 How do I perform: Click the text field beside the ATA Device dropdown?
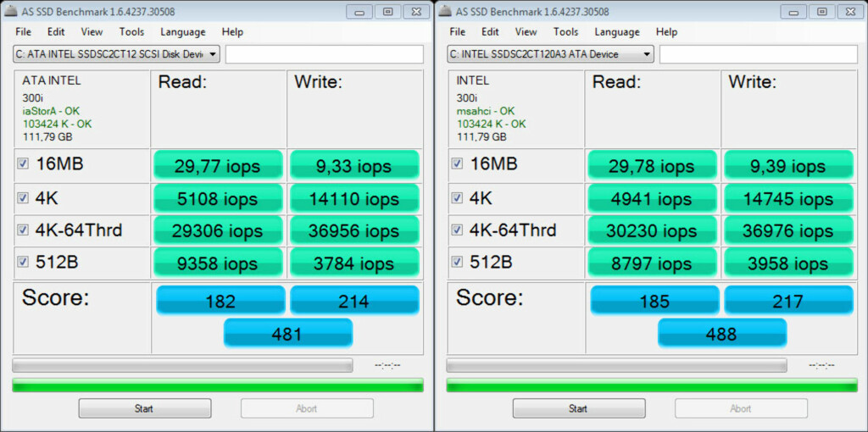[759, 54]
